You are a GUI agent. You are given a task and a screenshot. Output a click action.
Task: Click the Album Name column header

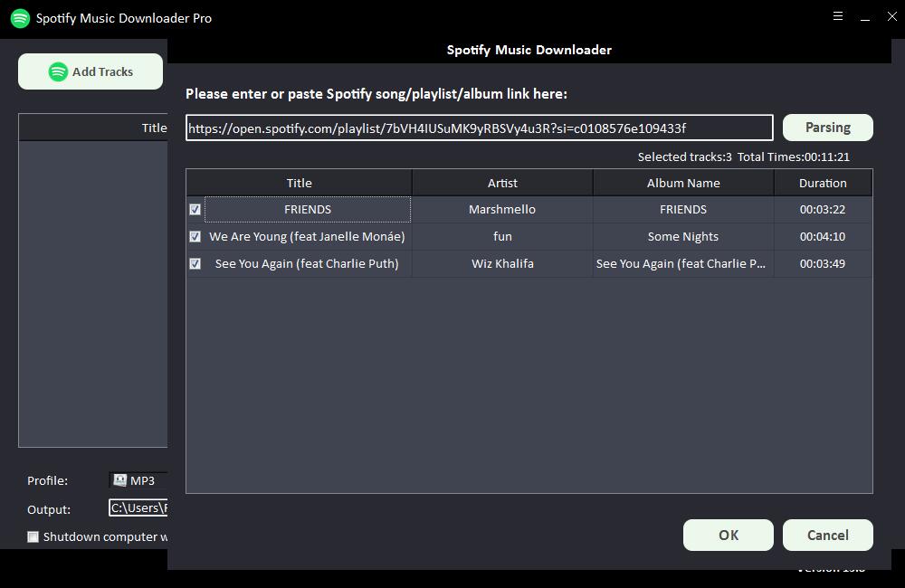[683, 183]
